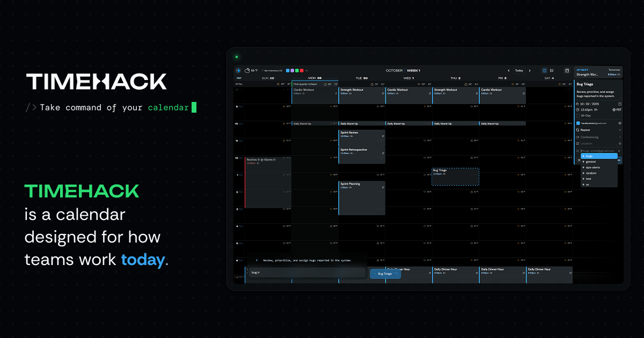
Task: Select the general channel option
Action: 599,161
